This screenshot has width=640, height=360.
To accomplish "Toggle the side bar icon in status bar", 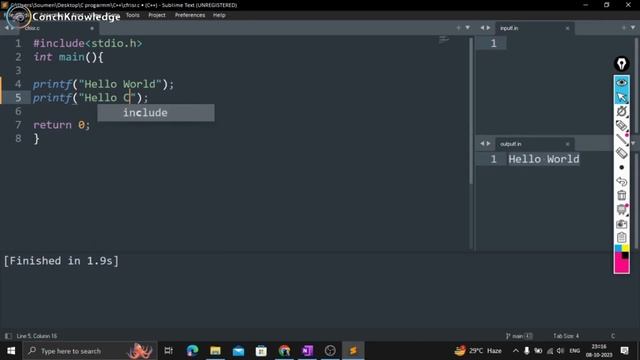I will coord(8,336).
